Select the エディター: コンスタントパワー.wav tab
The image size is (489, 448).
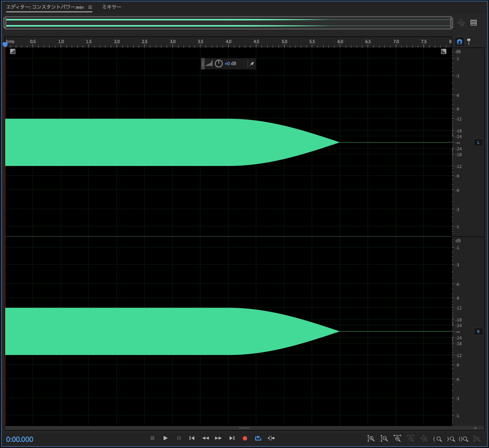[x=45, y=7]
